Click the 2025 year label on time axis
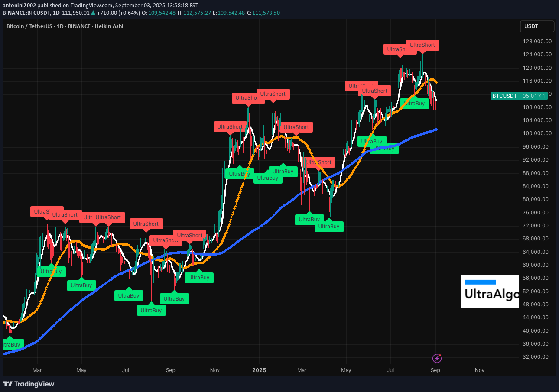The image size is (559, 392). (x=259, y=371)
